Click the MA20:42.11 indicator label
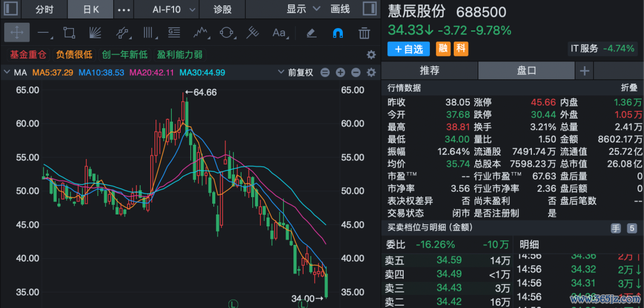 152,73
